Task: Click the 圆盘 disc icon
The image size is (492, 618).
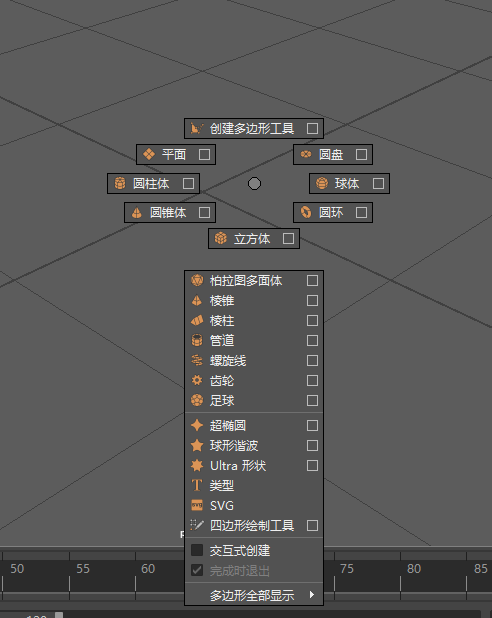Action: pos(306,154)
